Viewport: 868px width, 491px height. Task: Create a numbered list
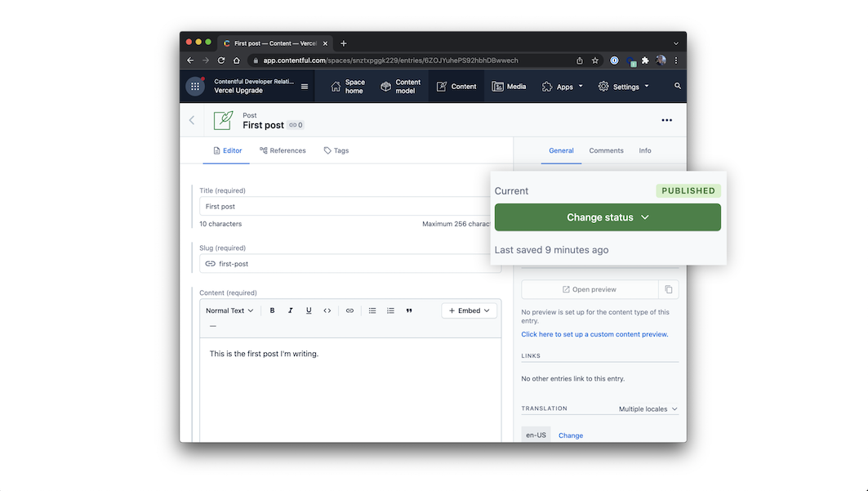coord(390,310)
